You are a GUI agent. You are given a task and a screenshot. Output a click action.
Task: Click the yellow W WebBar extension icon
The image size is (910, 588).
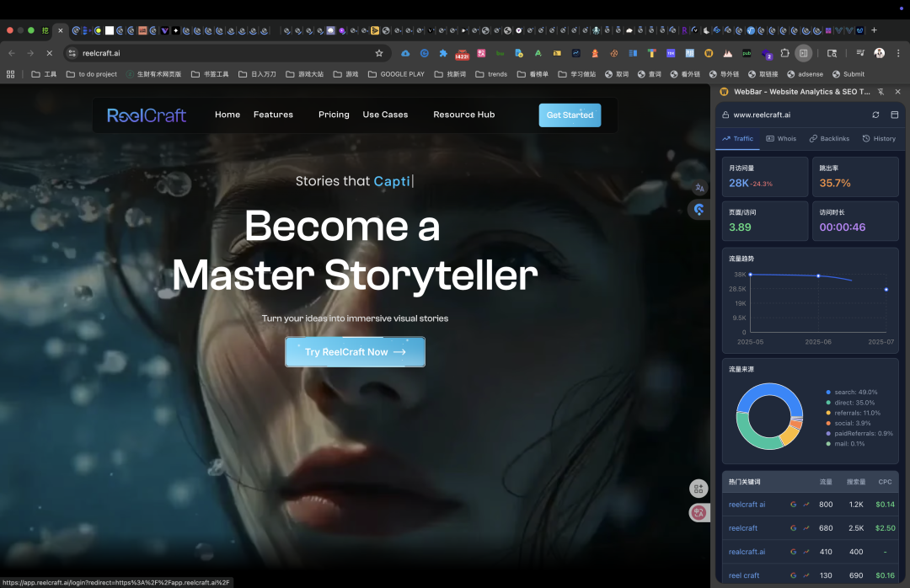click(x=709, y=53)
